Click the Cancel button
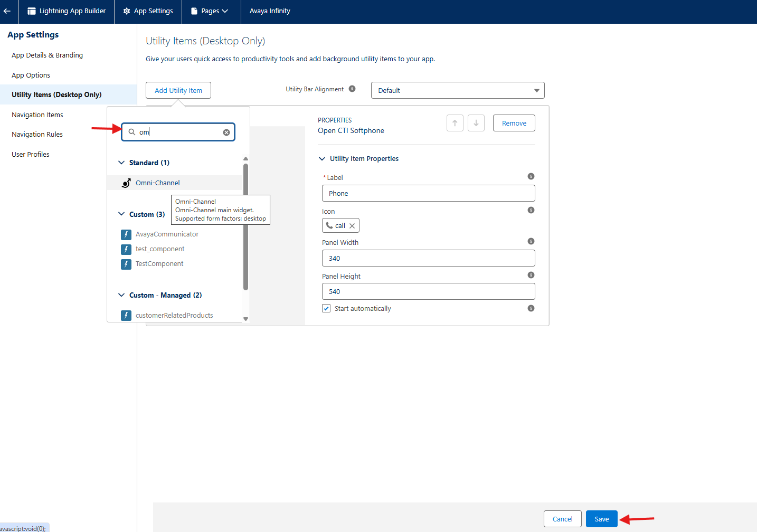This screenshot has height=532, width=757. pos(563,519)
